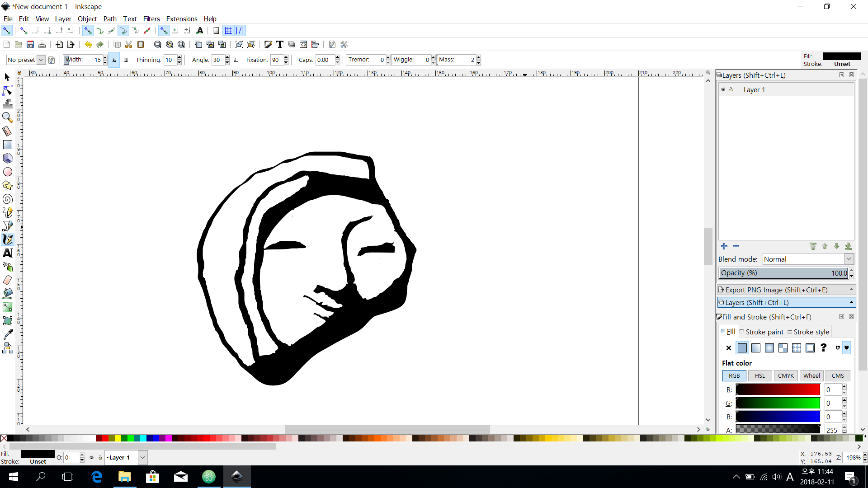
Task: Open the File menu
Action: coord(8,19)
